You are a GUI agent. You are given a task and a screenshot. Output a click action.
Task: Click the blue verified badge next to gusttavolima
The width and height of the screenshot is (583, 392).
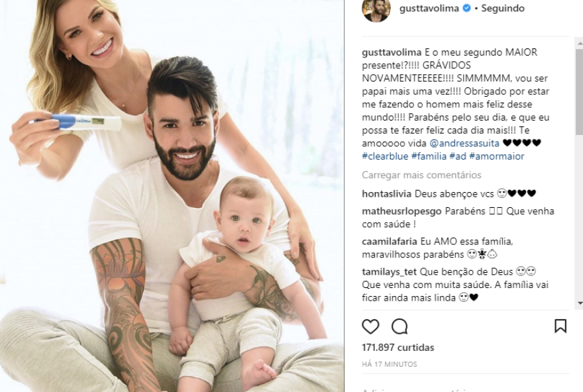click(x=466, y=8)
